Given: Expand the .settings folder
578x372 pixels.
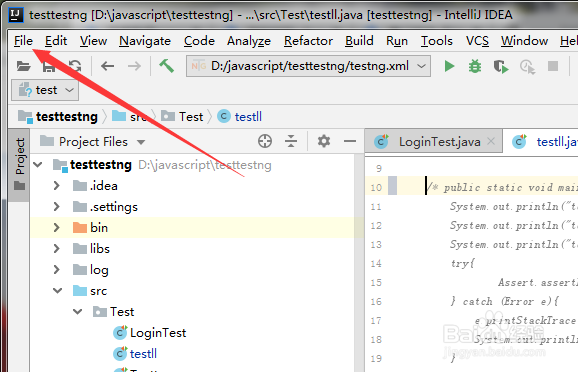Looking at the screenshot, I should (56, 207).
